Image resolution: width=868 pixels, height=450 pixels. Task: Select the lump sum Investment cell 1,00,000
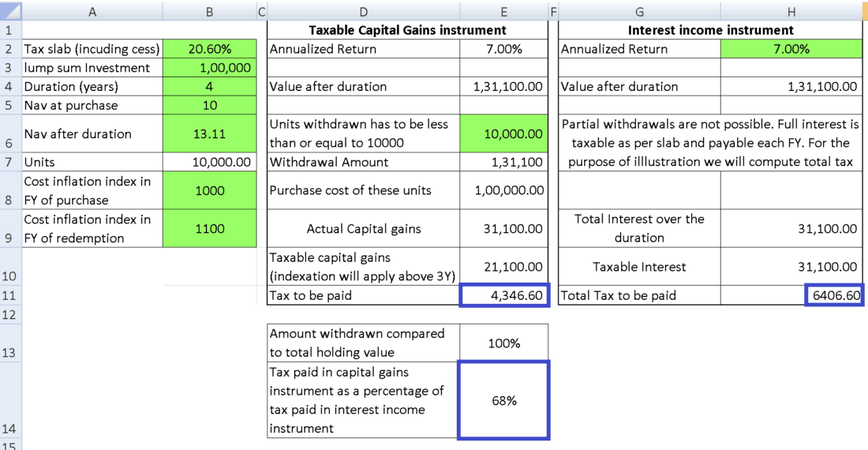(210, 68)
